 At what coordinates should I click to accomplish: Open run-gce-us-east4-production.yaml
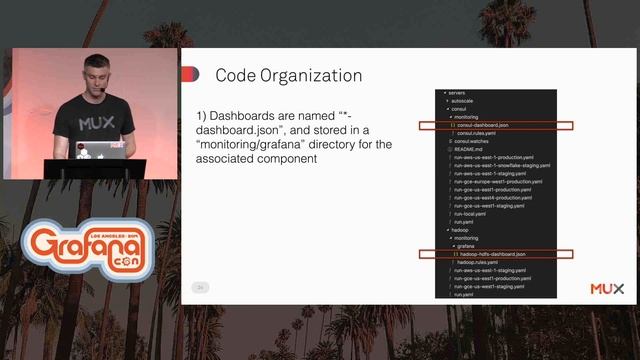pyautogui.click(x=493, y=198)
